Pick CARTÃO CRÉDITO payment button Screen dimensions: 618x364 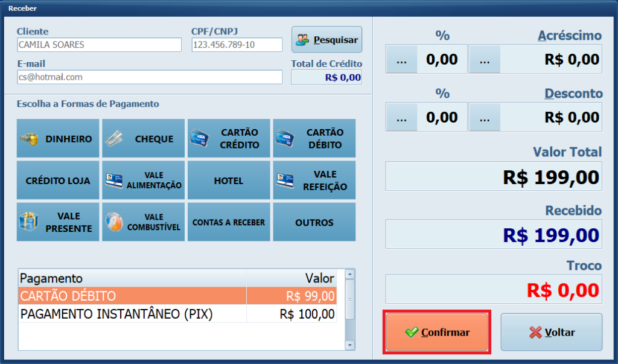click(x=229, y=139)
